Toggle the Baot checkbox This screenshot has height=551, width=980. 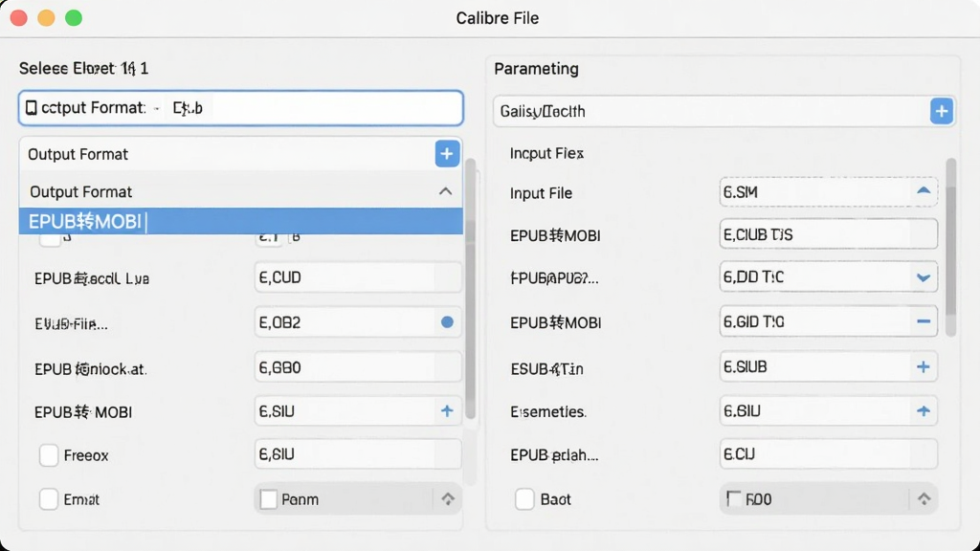[524, 499]
